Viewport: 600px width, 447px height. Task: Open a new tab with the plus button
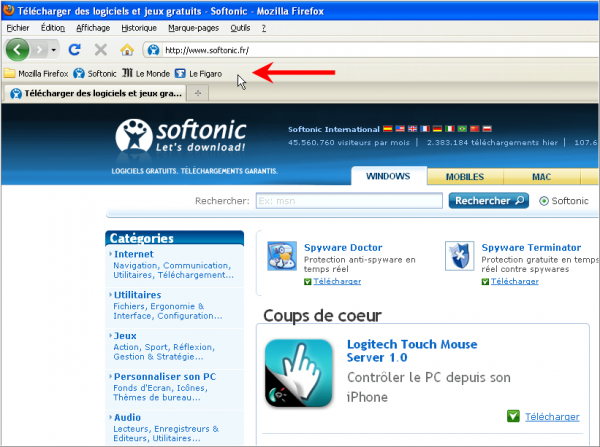(x=198, y=93)
